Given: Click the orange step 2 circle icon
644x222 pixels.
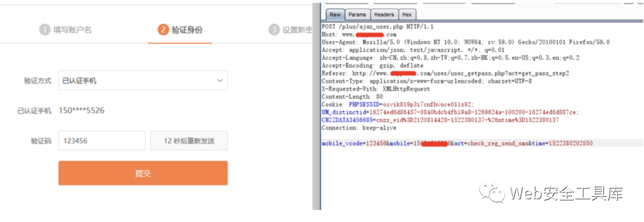Looking at the screenshot, I should [x=163, y=30].
